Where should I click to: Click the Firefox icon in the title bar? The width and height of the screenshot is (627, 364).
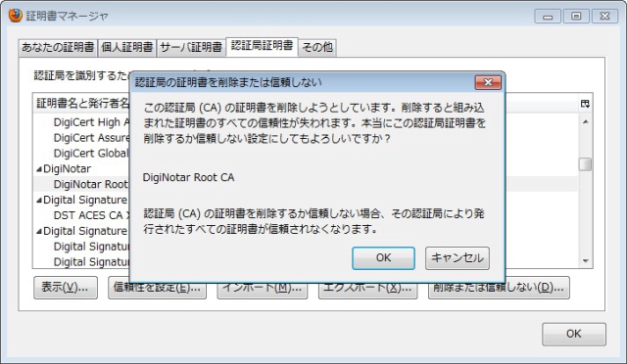click(16, 16)
